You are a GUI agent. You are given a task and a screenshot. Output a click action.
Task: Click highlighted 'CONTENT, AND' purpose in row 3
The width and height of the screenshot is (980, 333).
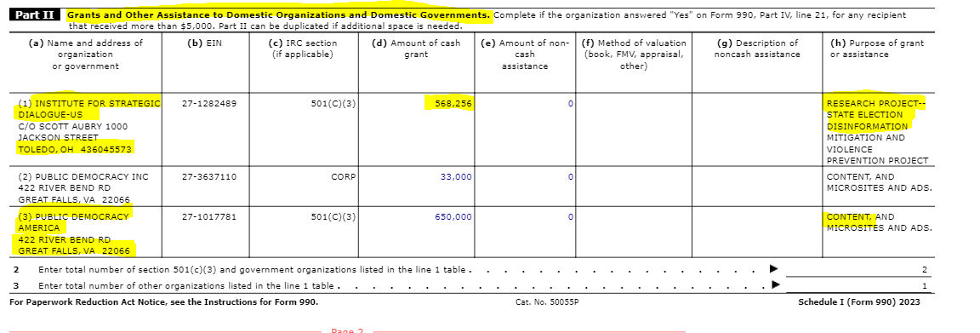861,216
